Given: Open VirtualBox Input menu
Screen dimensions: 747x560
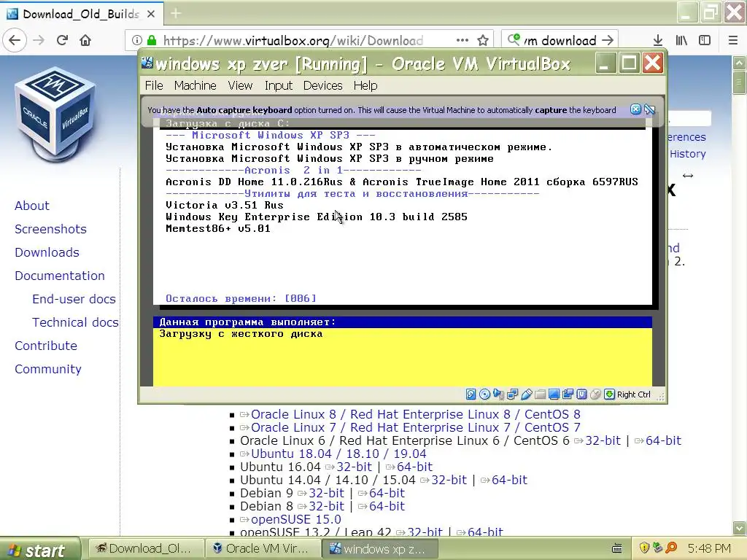Looking at the screenshot, I should [279, 85].
